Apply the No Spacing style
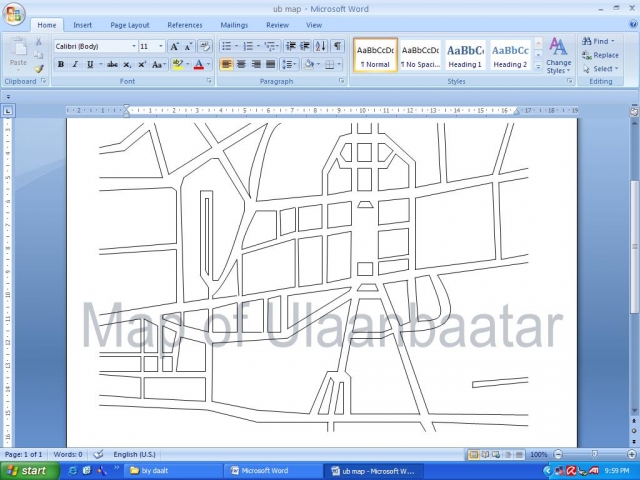The width and height of the screenshot is (640, 480). 420,56
